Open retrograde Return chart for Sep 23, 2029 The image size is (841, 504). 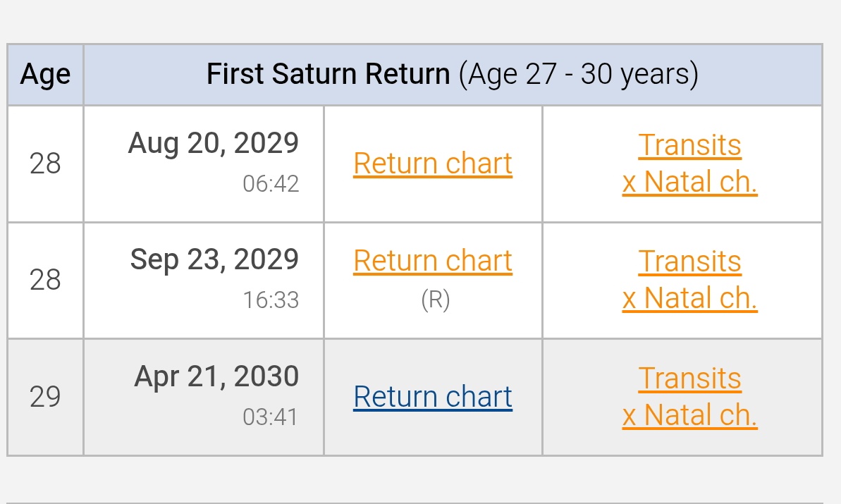[x=433, y=261]
